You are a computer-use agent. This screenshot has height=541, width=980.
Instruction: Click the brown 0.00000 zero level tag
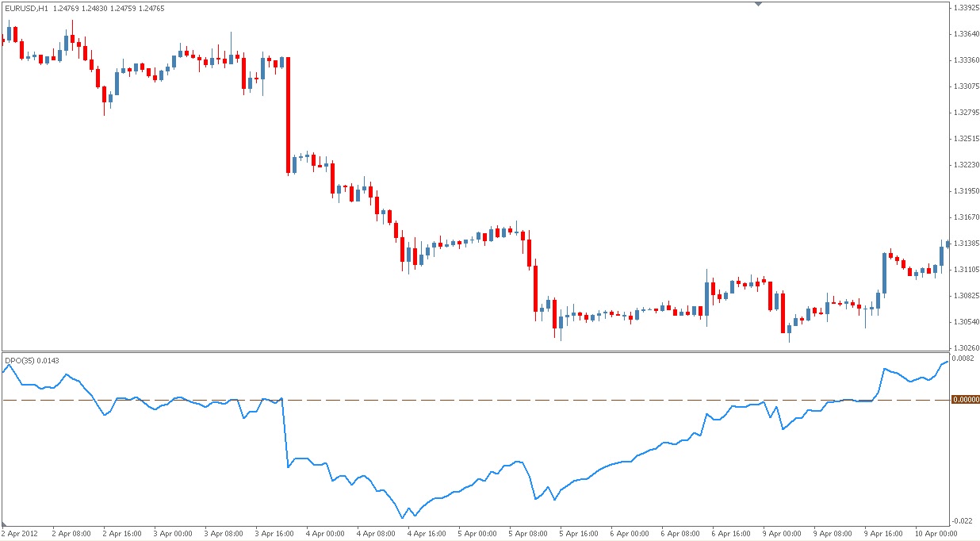[x=964, y=400]
